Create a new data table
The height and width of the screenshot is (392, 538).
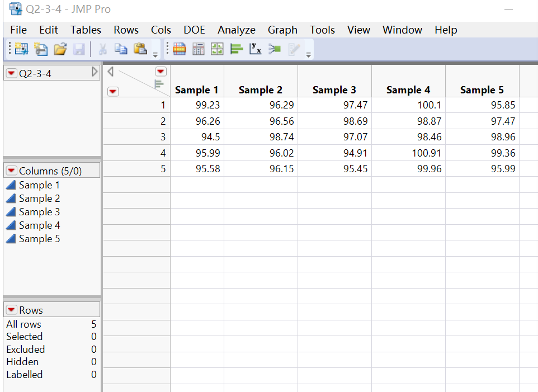(21, 49)
